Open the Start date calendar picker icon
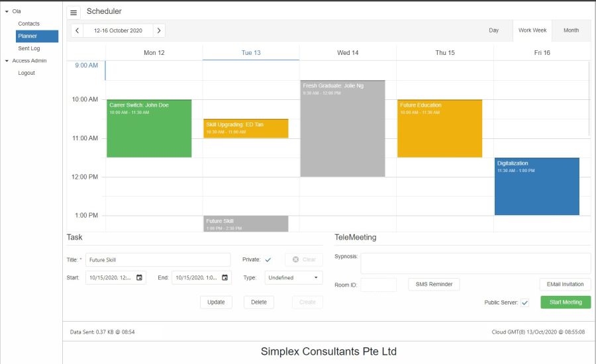Image resolution: width=596 pixels, height=364 pixels. tap(139, 278)
